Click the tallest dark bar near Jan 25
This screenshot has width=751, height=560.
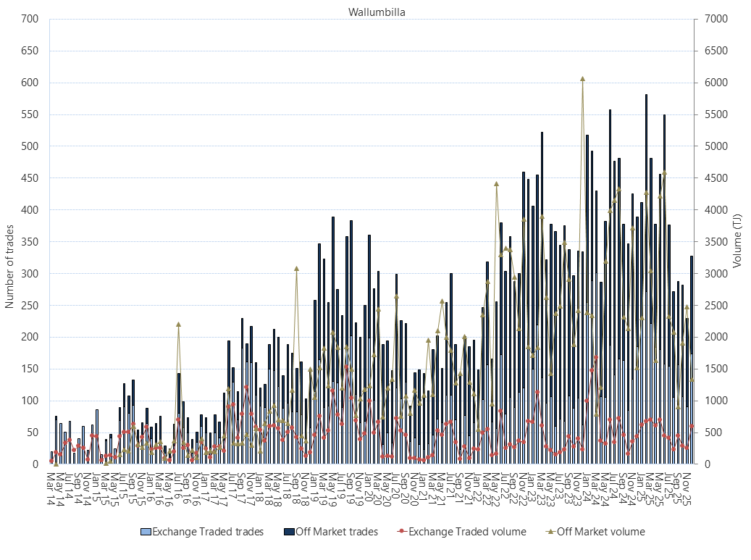647,217
